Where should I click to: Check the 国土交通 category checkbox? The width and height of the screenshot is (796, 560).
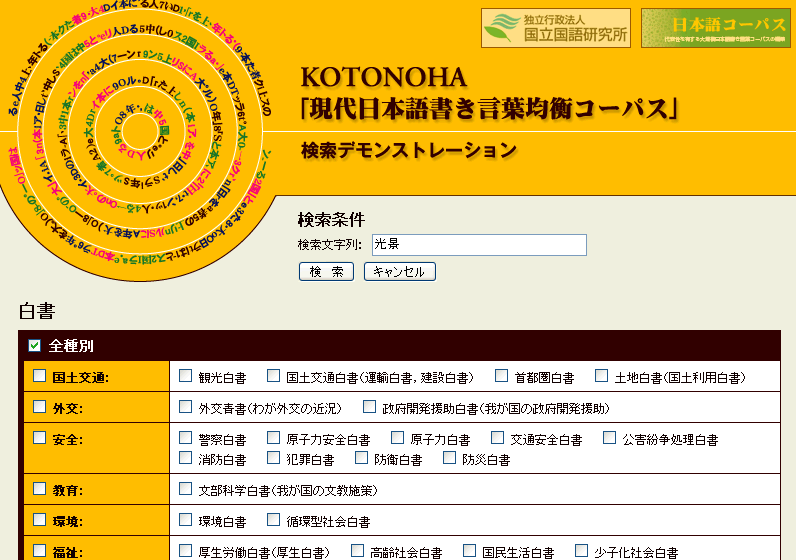click(40, 376)
